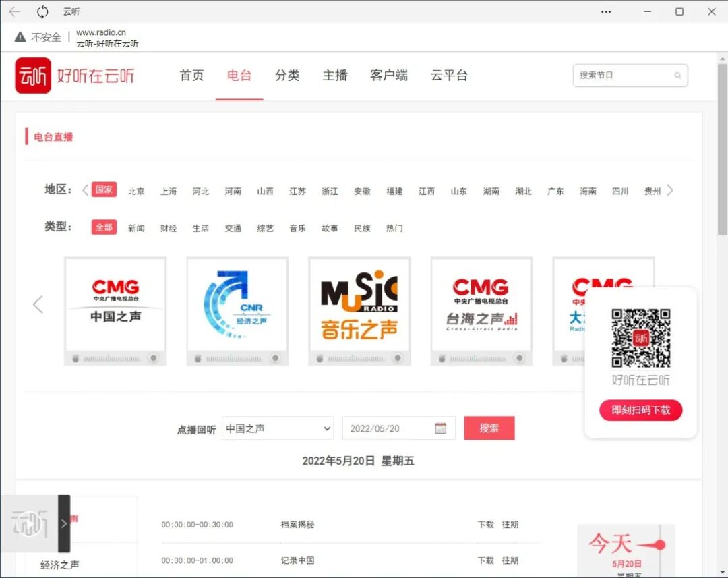Viewport: 728px width, 578px height.
Task: Click the tuner dial strip under 台海之声
Action: pyautogui.click(x=478, y=359)
